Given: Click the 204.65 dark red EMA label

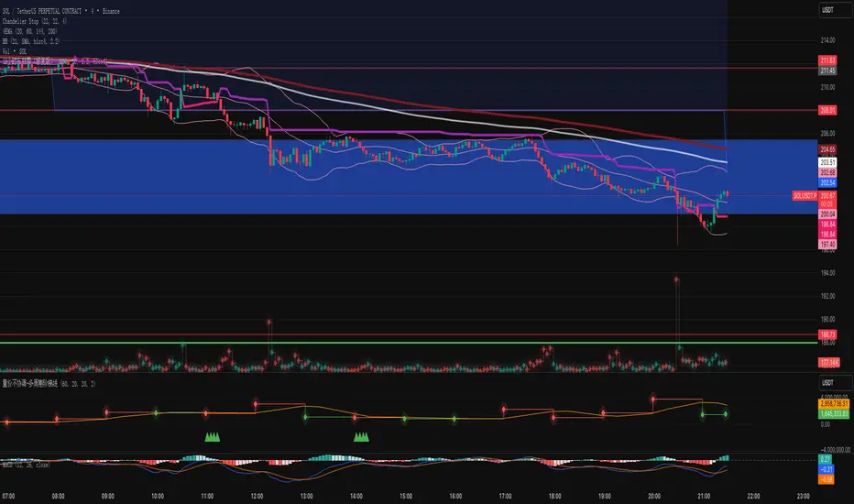Looking at the screenshot, I should coord(827,149).
